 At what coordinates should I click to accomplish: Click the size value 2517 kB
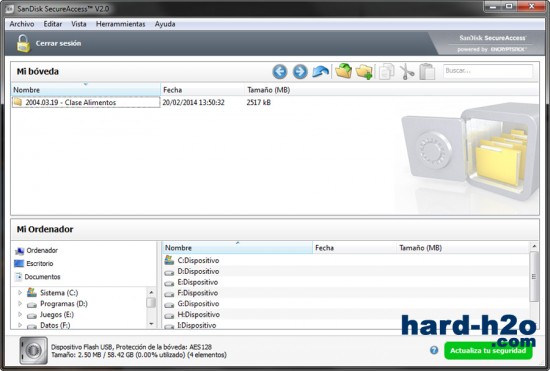pos(259,102)
